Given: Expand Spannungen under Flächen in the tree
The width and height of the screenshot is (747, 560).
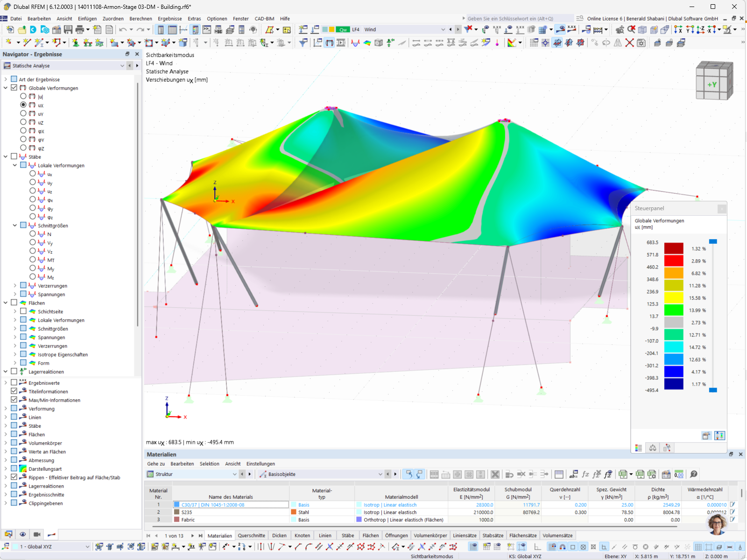Looking at the screenshot, I should tap(14, 337).
